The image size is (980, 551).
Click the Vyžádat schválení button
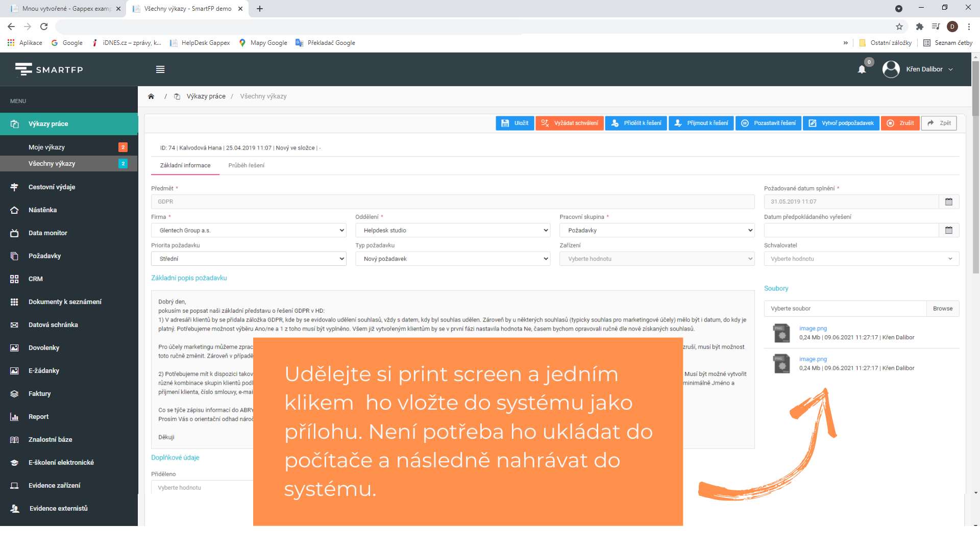[569, 123]
